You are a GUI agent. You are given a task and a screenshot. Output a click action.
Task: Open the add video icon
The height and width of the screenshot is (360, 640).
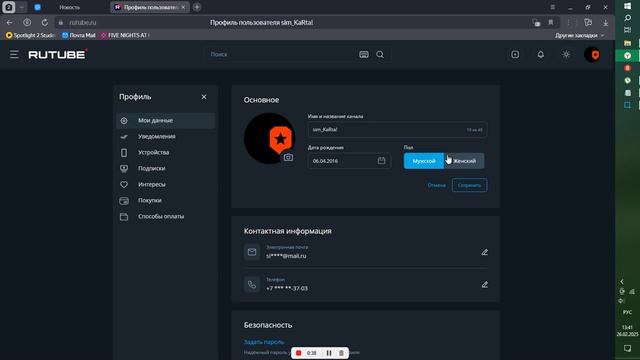pos(515,54)
